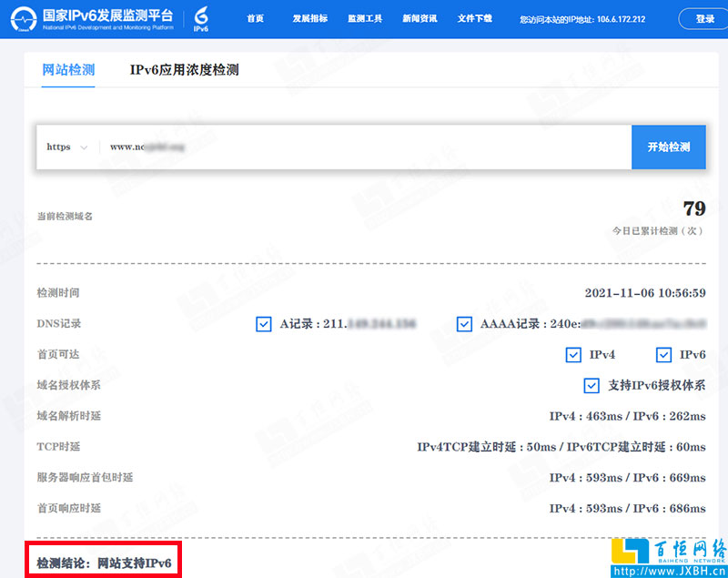Uncheck the IPv6 首页可达 checkbox
This screenshot has width=728, height=578.
coord(665,355)
